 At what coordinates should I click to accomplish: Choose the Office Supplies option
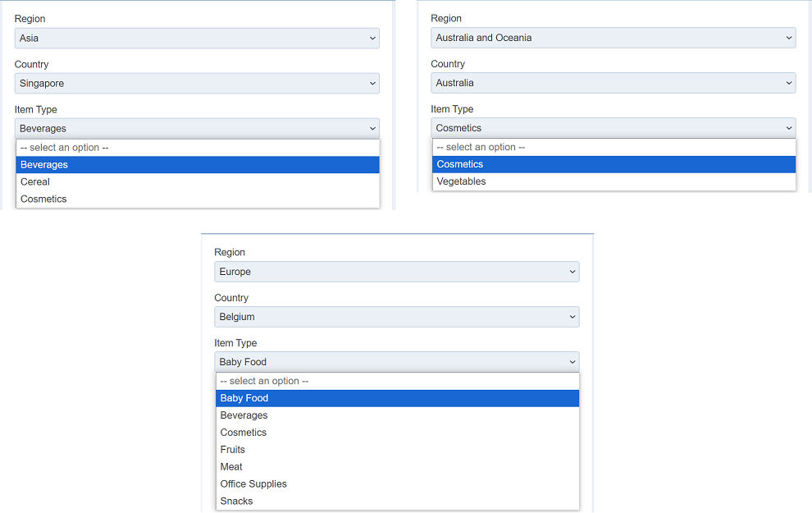pos(253,484)
